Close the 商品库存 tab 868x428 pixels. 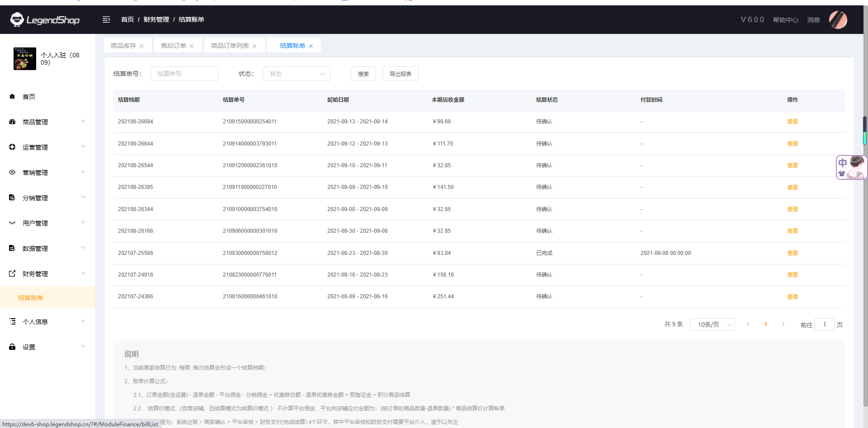[142, 46]
